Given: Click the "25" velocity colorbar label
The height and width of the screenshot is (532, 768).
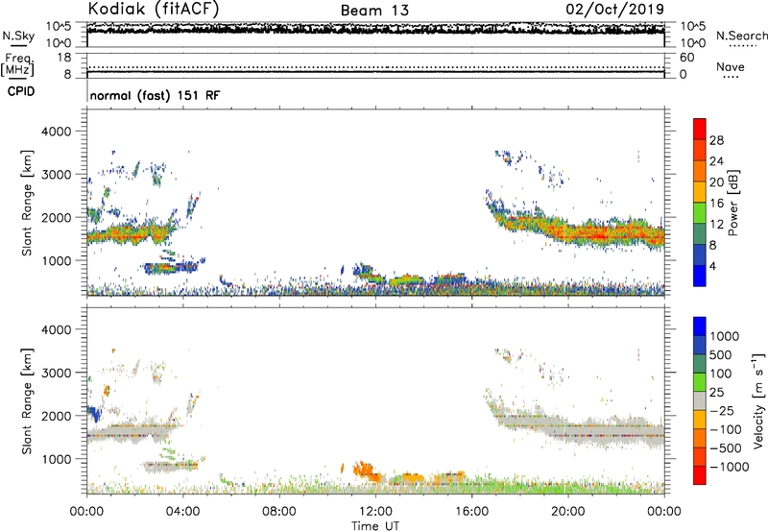Looking at the screenshot, I should click(717, 392).
